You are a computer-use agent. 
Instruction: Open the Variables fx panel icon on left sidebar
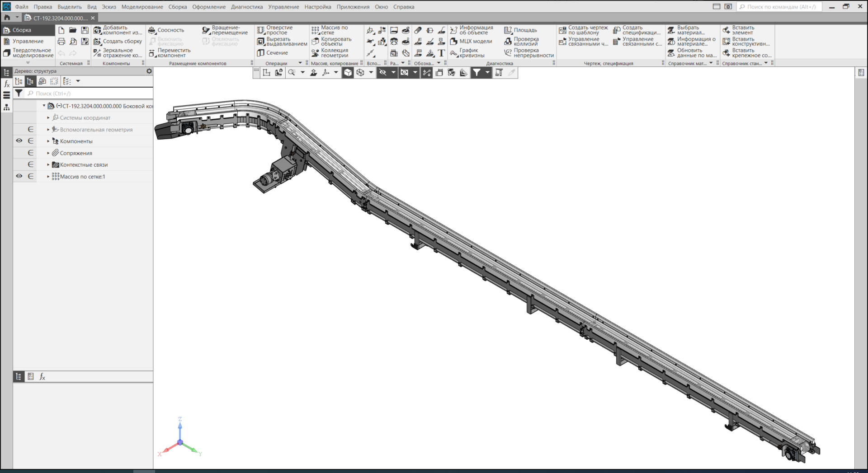click(7, 84)
